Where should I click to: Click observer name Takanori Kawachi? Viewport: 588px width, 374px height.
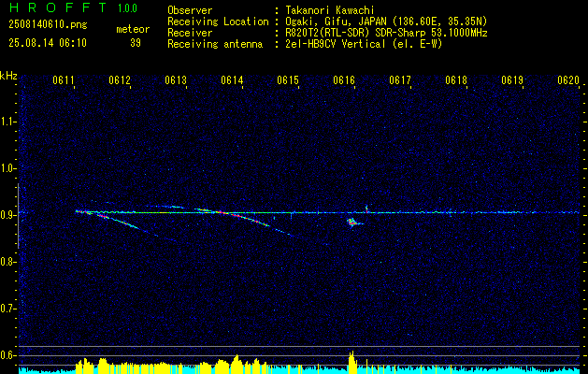click(x=330, y=10)
